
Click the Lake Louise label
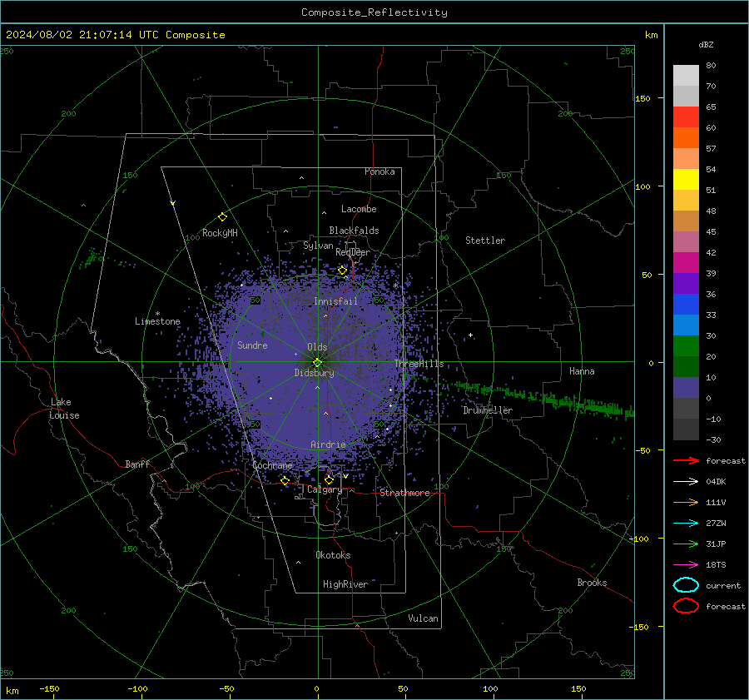click(x=64, y=409)
